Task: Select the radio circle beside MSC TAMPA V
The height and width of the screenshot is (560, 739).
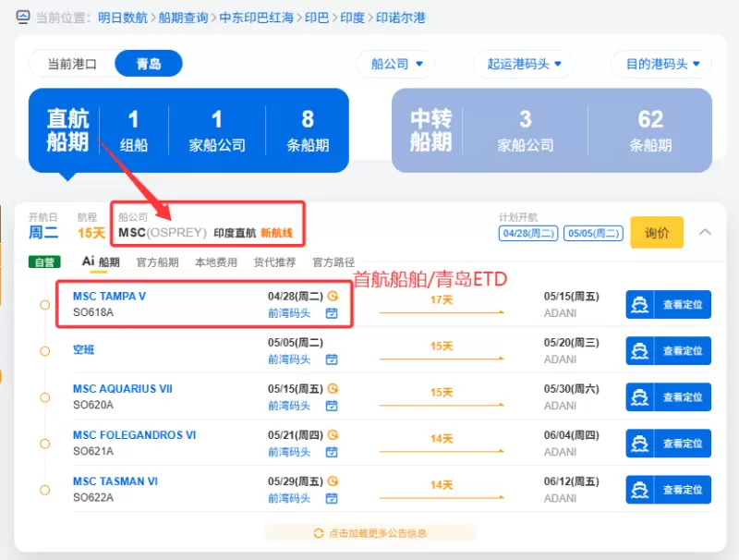Action: (44, 305)
